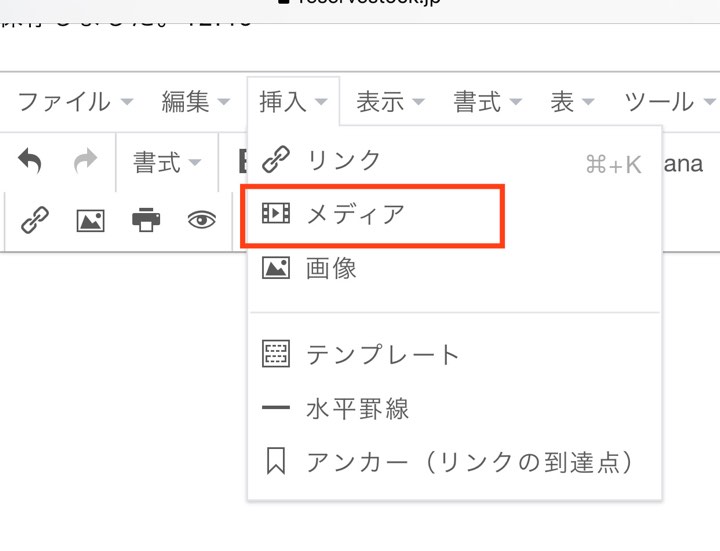The height and width of the screenshot is (551, 720).
Task: Expand the 書式 dropdown in toolbar
Action: click(x=167, y=162)
